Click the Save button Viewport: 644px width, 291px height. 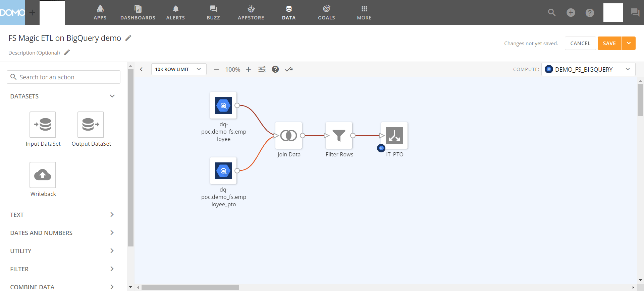click(x=609, y=43)
